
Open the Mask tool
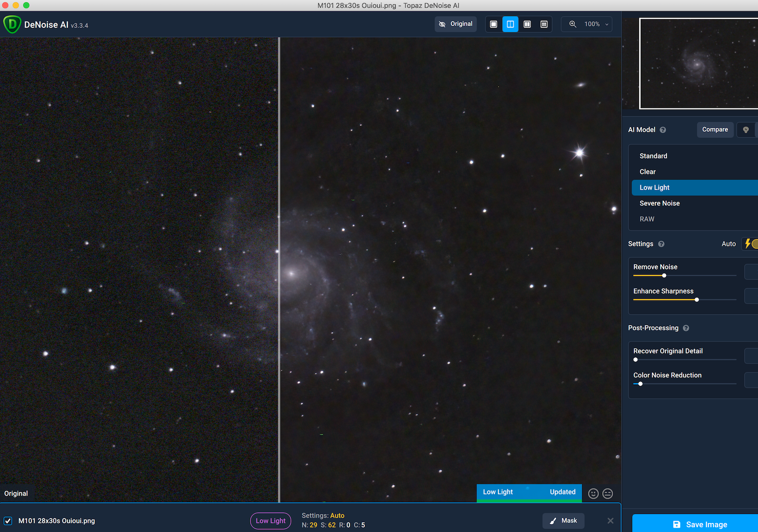[563, 521]
